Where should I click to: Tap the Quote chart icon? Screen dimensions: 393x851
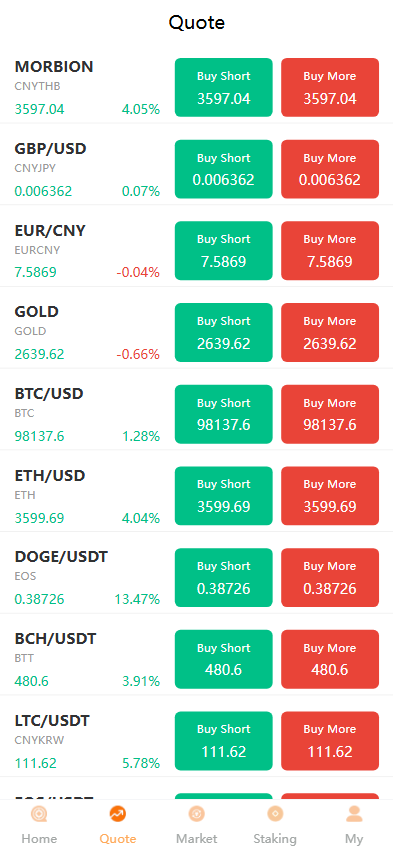click(x=118, y=814)
